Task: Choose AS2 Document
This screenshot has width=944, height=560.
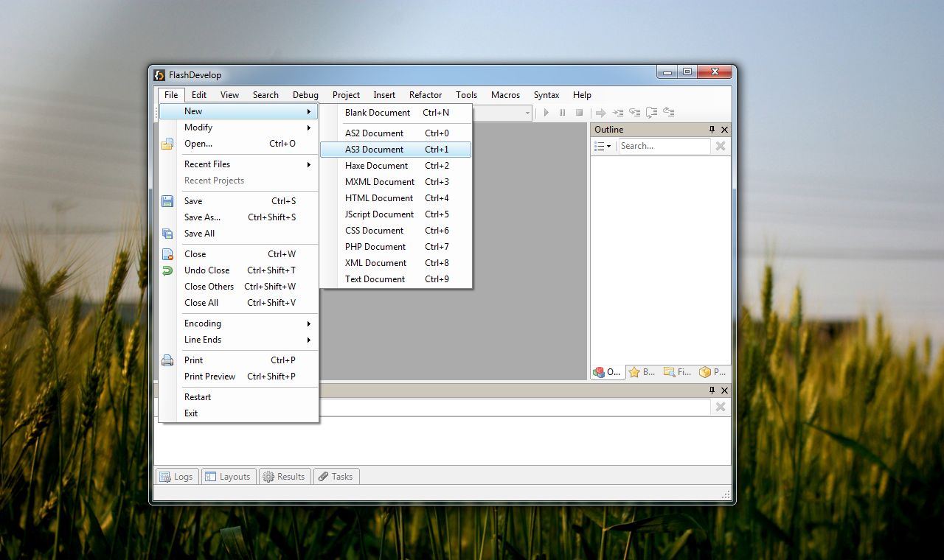Action: 395,133
